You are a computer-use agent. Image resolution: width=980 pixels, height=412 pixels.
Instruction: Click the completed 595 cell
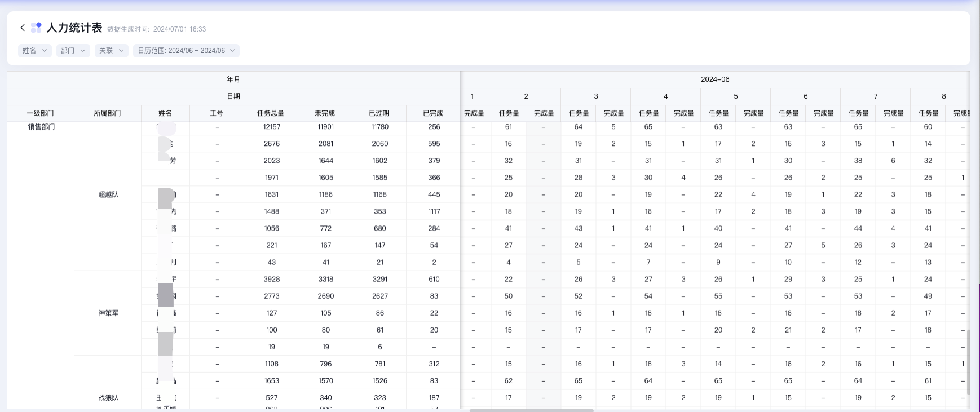(x=434, y=144)
